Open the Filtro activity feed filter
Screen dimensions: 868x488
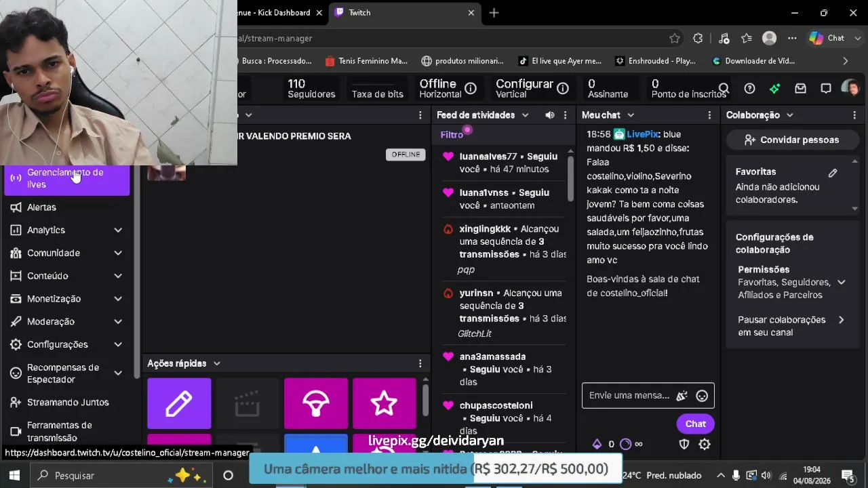(x=452, y=135)
